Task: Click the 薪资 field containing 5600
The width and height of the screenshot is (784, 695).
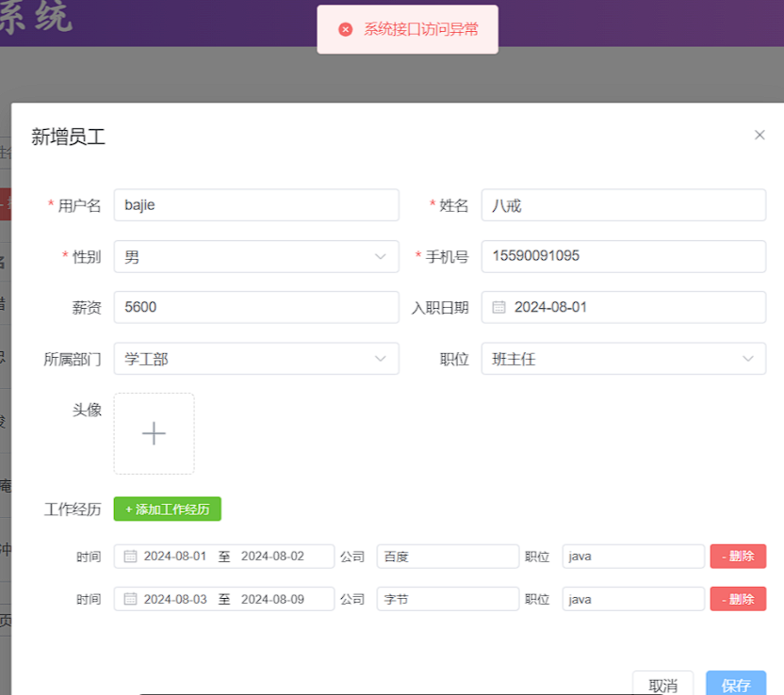Action: [x=256, y=307]
